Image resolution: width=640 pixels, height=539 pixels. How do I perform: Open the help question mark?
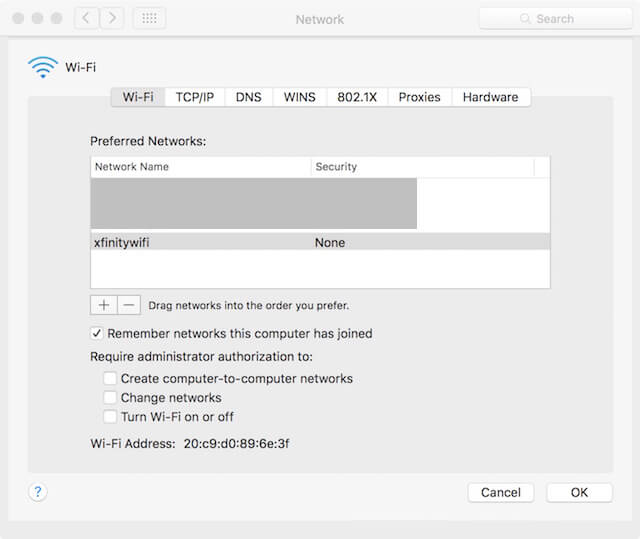pyautogui.click(x=38, y=492)
